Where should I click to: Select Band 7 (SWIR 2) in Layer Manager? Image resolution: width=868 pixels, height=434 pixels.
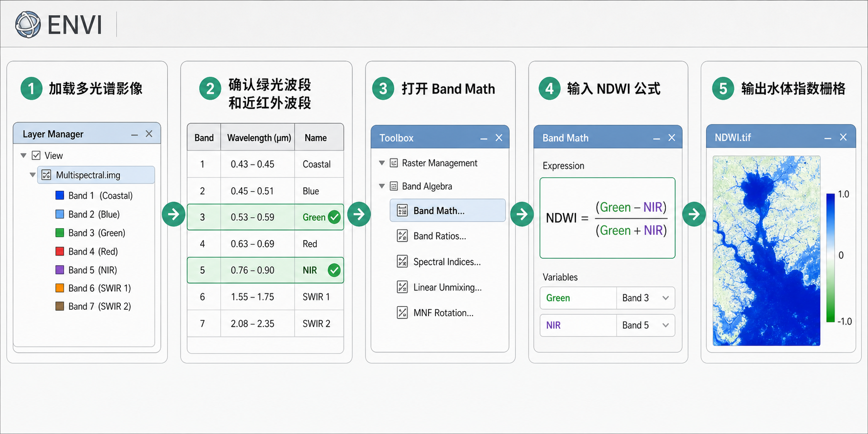pos(100,306)
